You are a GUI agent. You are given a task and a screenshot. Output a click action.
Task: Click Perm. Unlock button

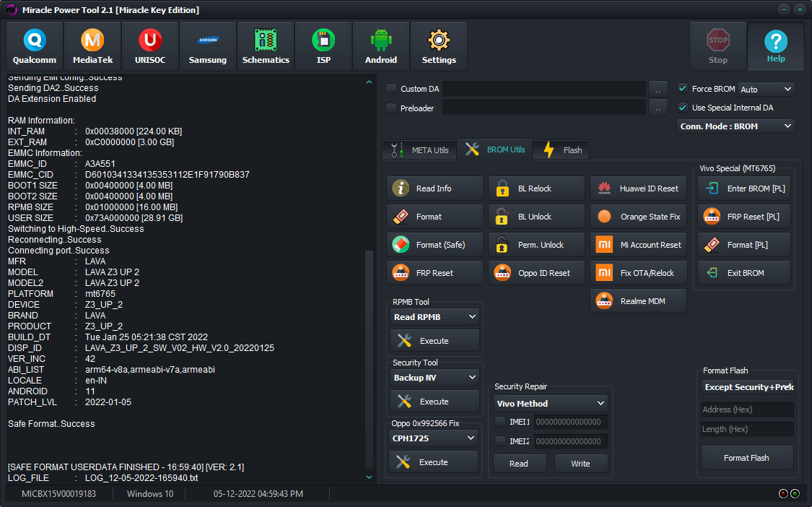coord(536,245)
